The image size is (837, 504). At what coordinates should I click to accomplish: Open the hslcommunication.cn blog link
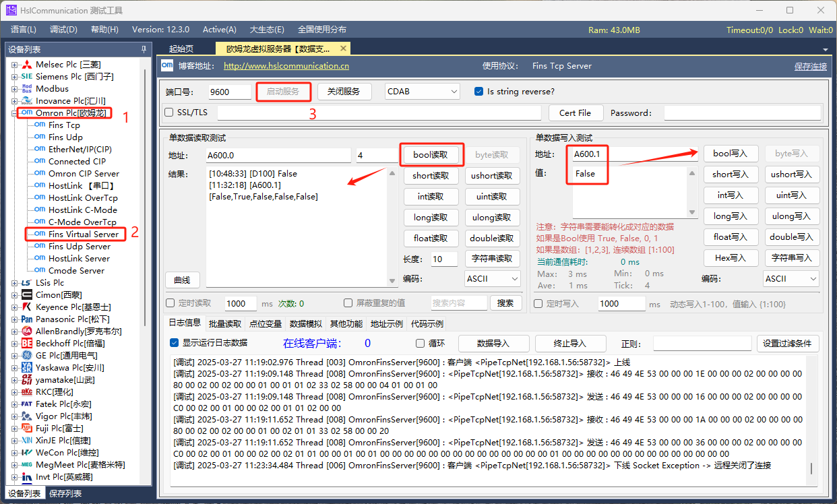pyautogui.click(x=286, y=66)
